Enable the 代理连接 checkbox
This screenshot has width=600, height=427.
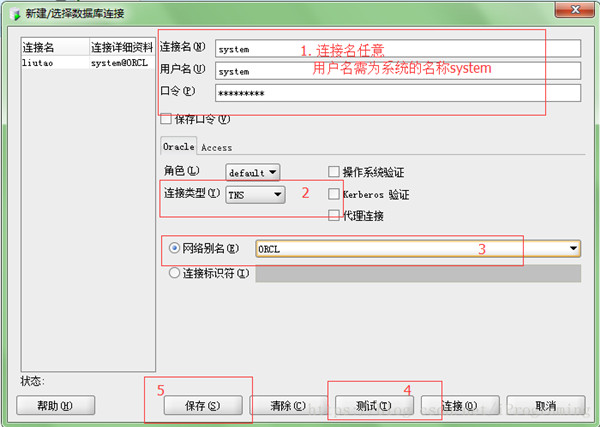point(334,215)
